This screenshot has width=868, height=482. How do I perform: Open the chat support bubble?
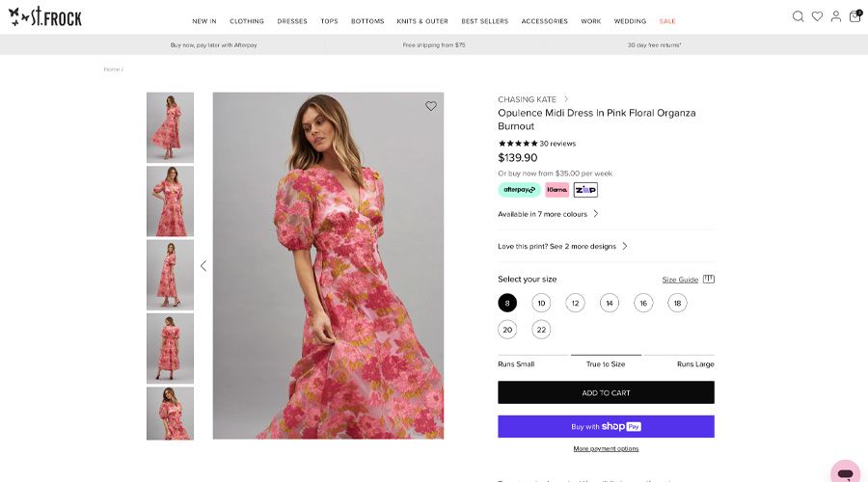845,473
